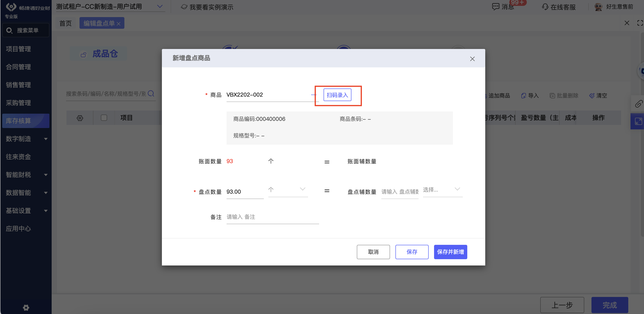Screen dimensions: 644x314
Task: Open the three-dots product picker
Action: (x=313, y=95)
